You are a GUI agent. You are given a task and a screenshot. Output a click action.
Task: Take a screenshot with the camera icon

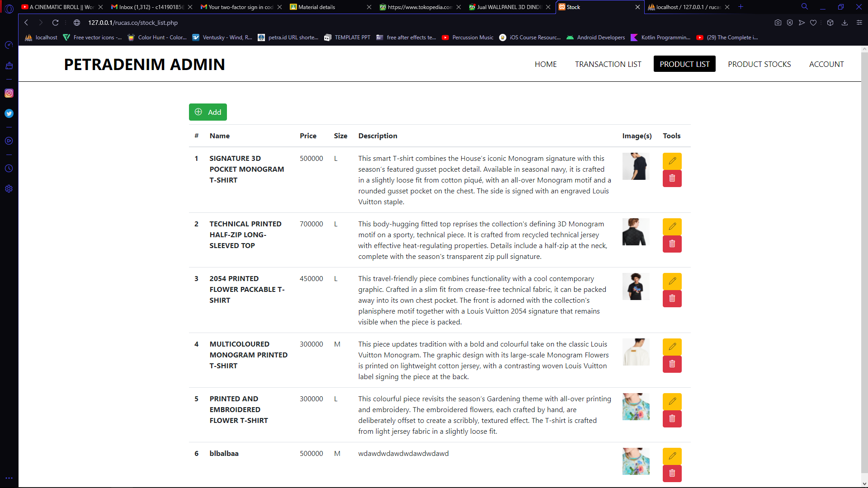(x=778, y=23)
